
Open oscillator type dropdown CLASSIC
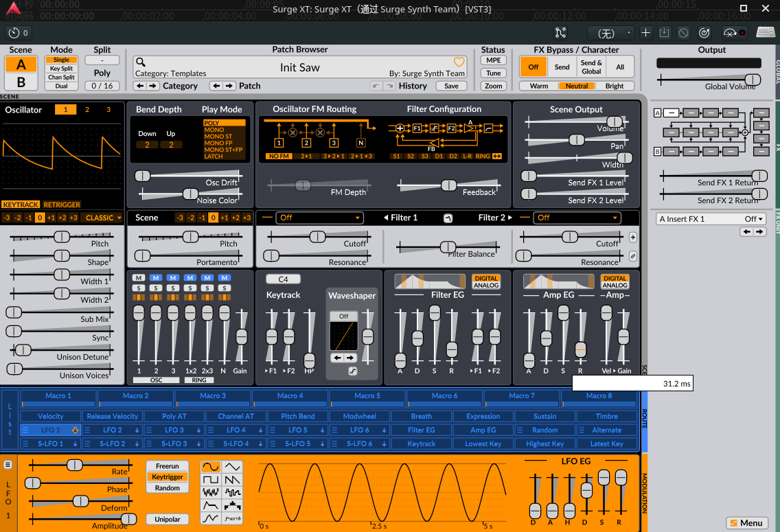coord(103,218)
